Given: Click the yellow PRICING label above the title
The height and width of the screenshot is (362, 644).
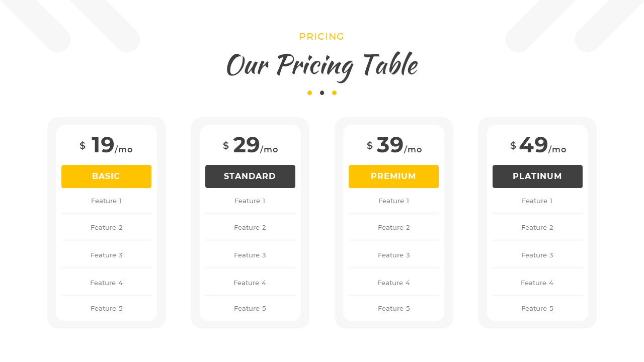Looking at the screenshot, I should 322,37.
